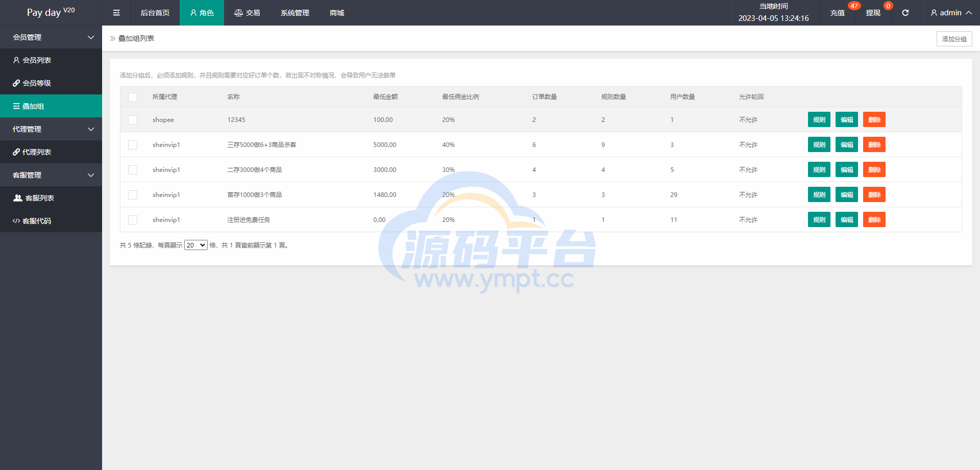This screenshot has width=980, height=470.
Task: Open 规则 for 三存5000做6+3商品杀客
Action: (x=819, y=145)
